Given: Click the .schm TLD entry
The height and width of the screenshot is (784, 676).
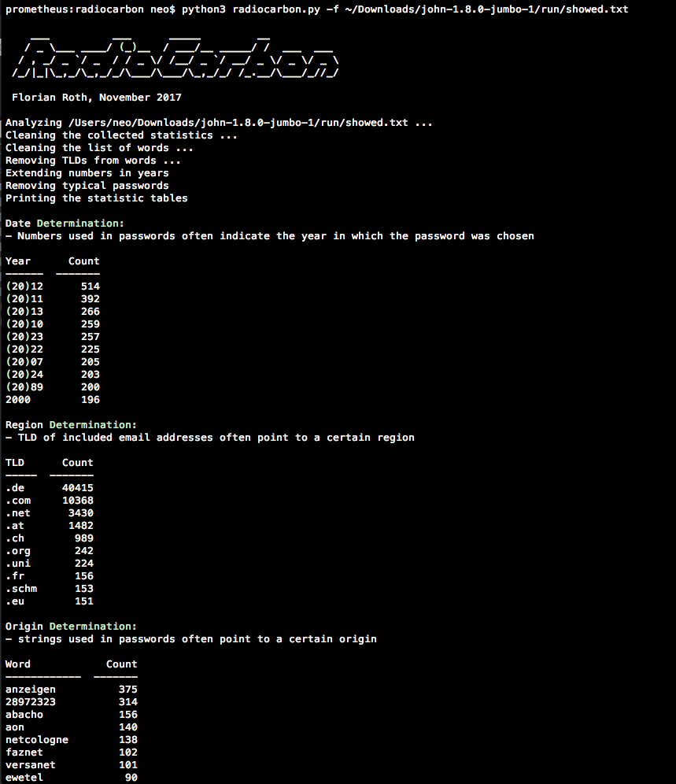Looking at the screenshot, I should coord(21,589).
